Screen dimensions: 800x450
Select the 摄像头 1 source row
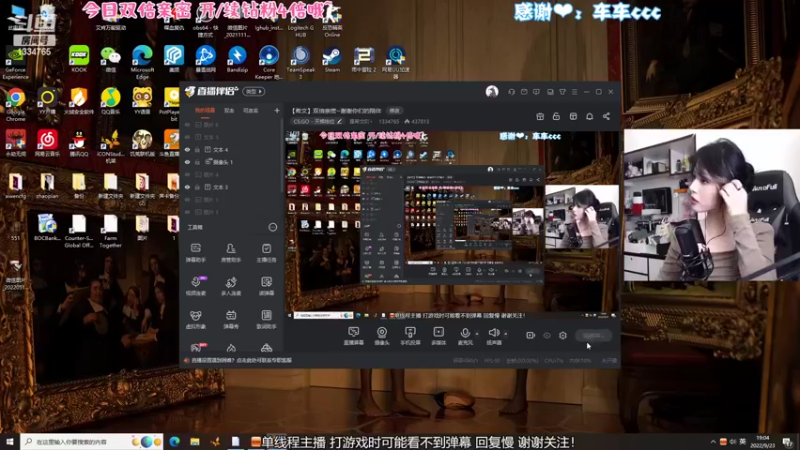pyautogui.click(x=231, y=162)
